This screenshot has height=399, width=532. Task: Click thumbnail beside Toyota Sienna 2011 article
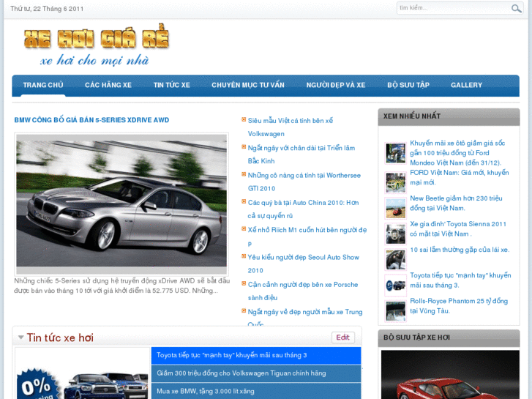point(396,234)
